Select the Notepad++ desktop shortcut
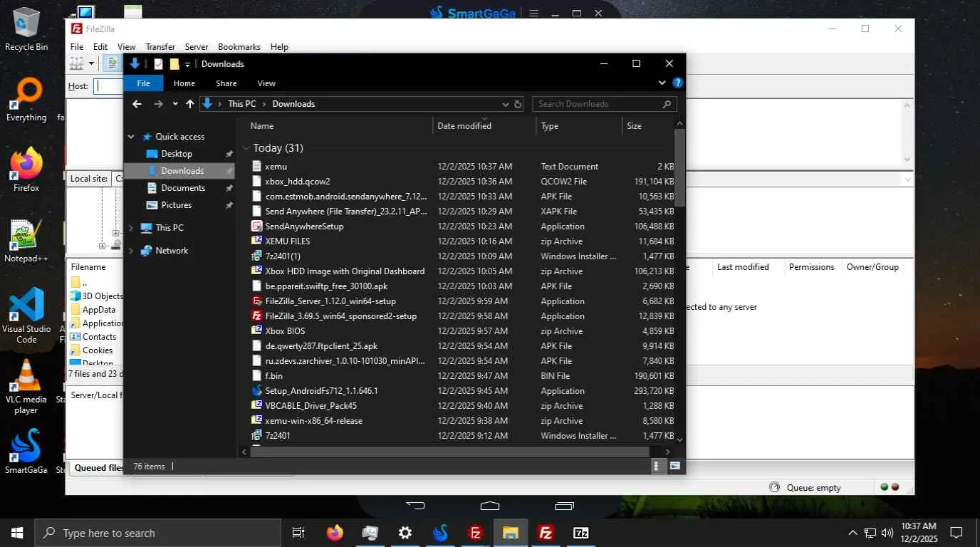 click(26, 241)
